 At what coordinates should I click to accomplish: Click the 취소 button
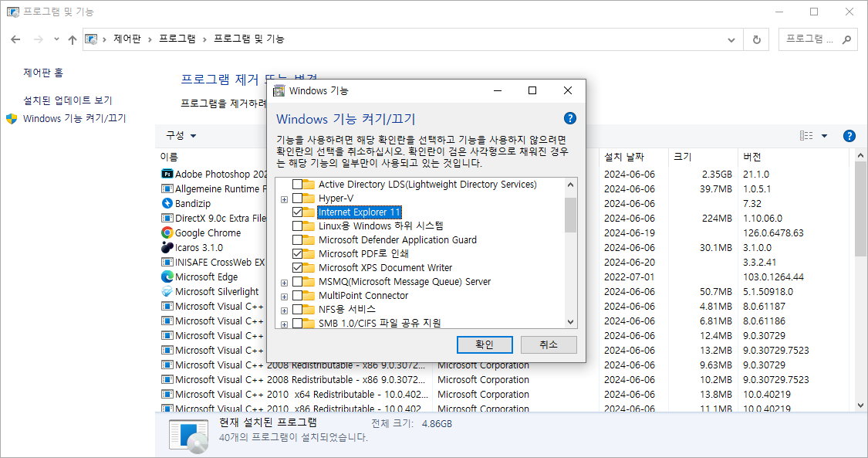pos(549,344)
